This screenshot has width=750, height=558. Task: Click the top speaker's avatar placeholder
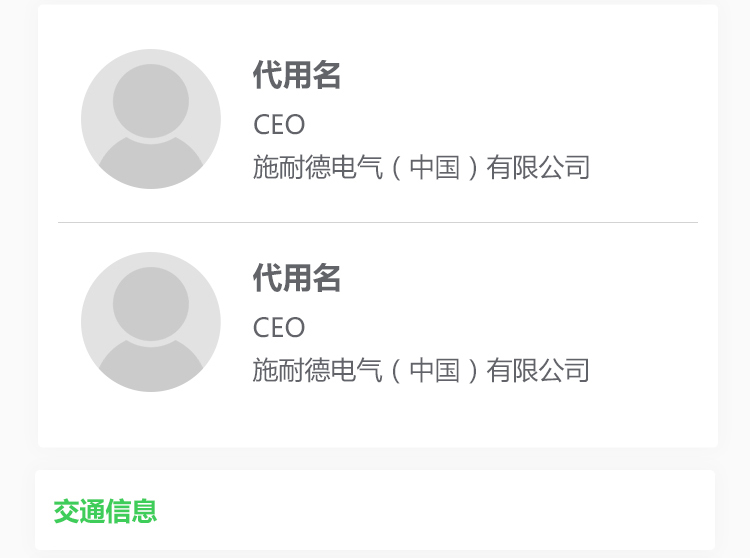pos(151,119)
